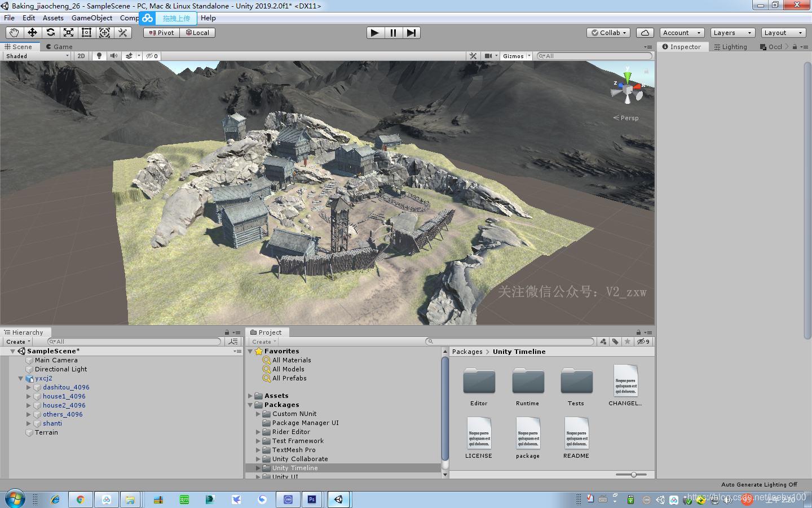Select the README file
This screenshot has width=812, height=508.
click(576, 438)
